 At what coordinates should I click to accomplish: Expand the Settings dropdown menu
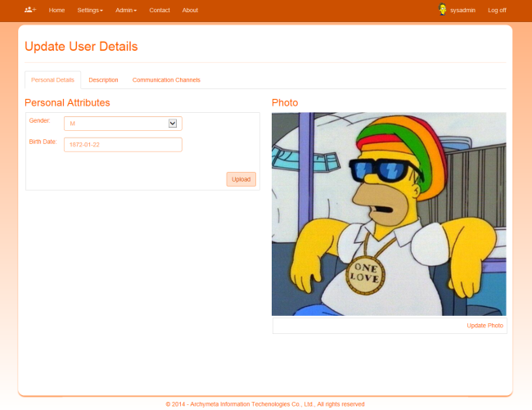(x=90, y=10)
